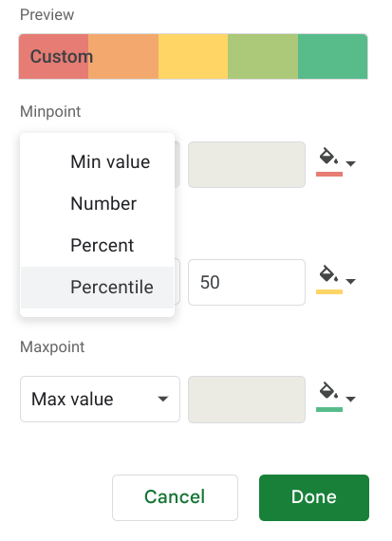
Task: Open the Max value dropdown
Action: coord(100,400)
